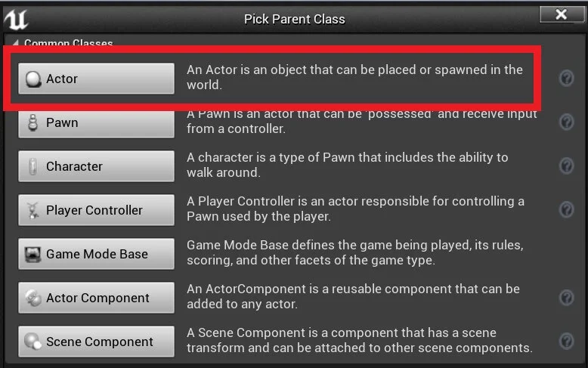Viewport: 588px width, 368px height.
Task: Open help icon for Actor Component
Action: (566, 298)
